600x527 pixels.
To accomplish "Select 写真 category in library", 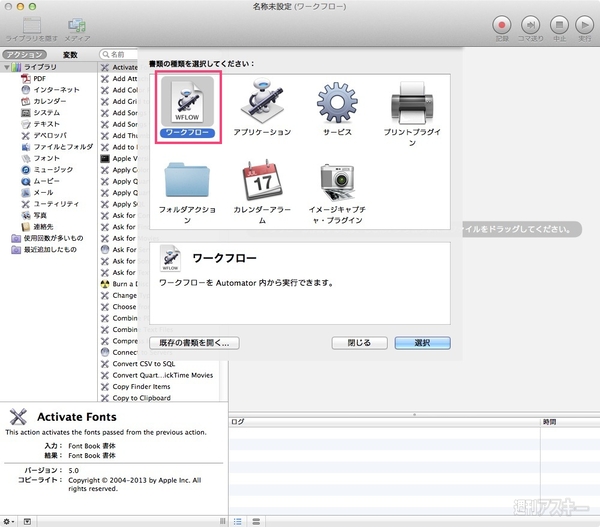I will [34, 215].
